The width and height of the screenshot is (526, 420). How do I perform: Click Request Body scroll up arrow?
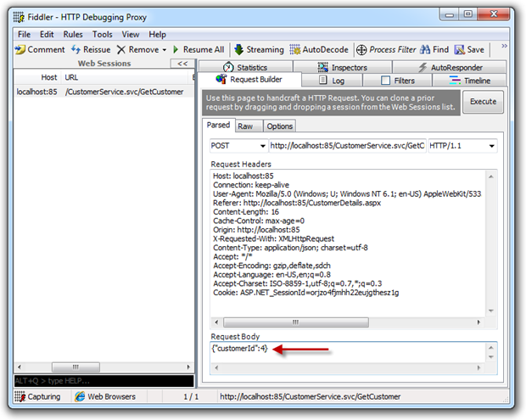[x=491, y=348]
